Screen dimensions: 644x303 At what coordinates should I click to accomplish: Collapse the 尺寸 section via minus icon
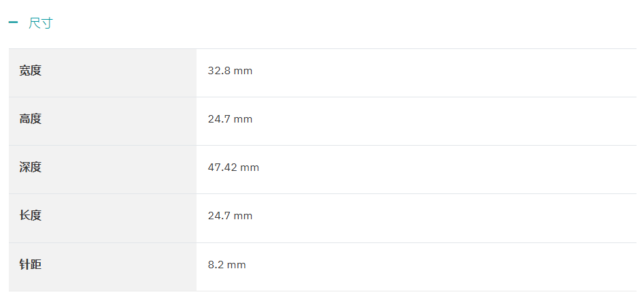click(x=13, y=22)
